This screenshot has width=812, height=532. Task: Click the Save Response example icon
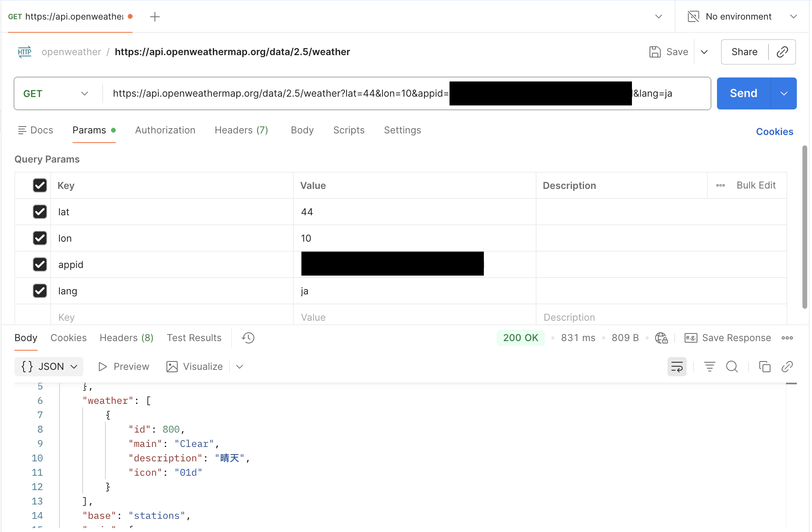691,338
